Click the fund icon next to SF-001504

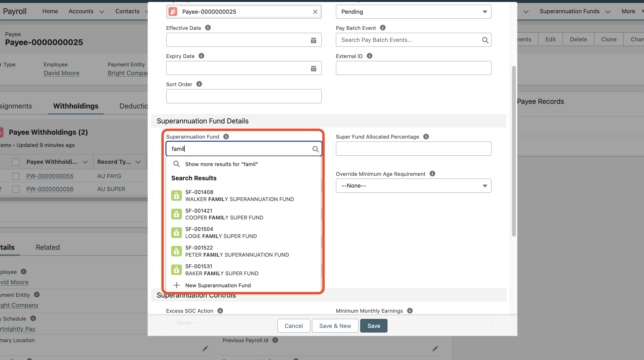coord(177,232)
